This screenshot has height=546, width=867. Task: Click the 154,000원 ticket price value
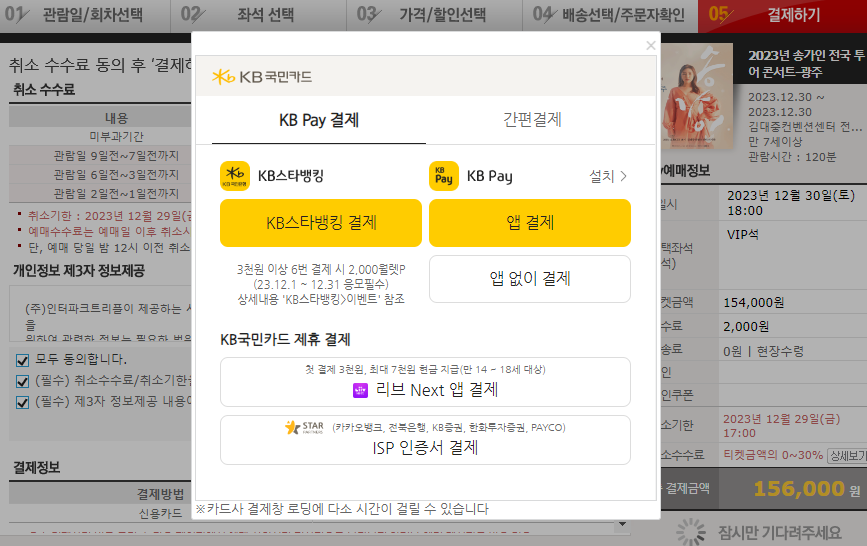coord(754,303)
